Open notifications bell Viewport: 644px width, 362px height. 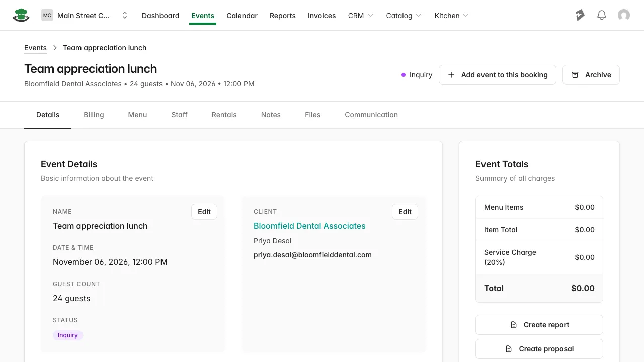[x=602, y=15]
